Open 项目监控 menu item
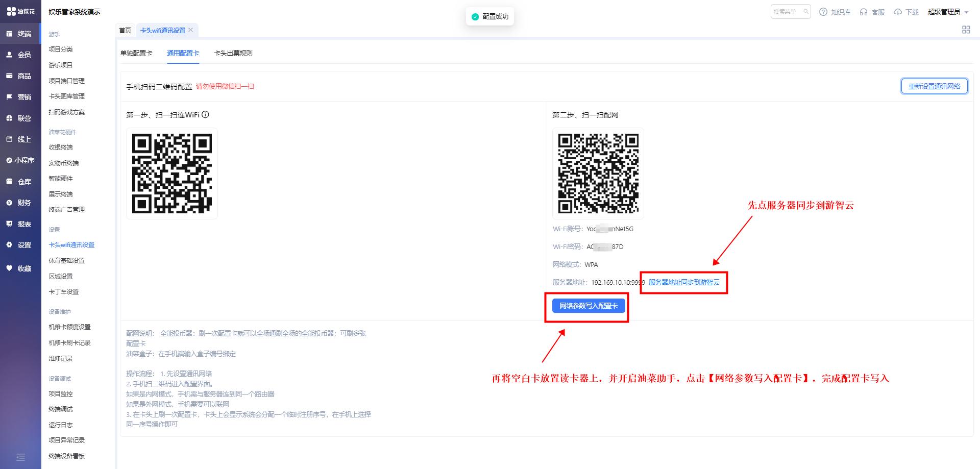This screenshot has width=980, height=469. point(61,394)
